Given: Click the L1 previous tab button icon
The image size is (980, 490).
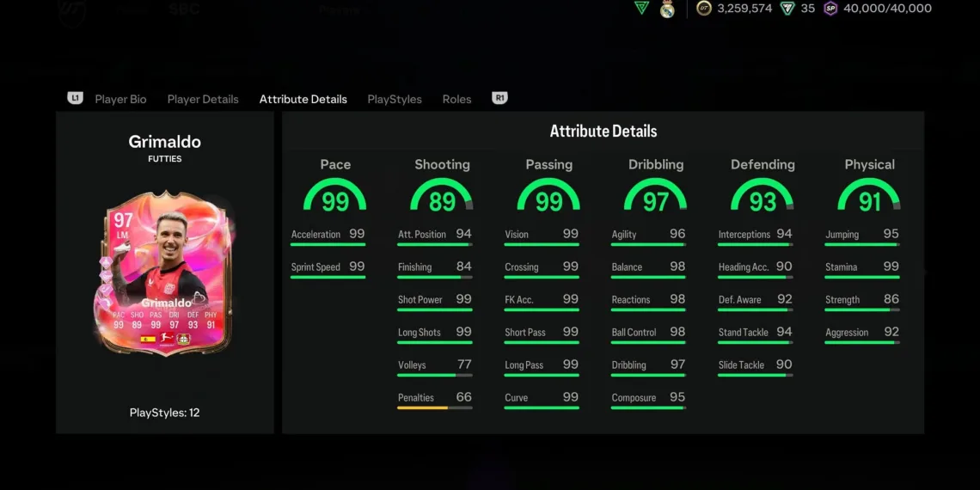Looking at the screenshot, I should [x=75, y=99].
